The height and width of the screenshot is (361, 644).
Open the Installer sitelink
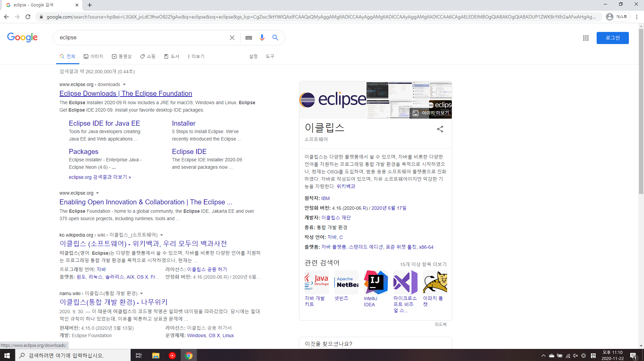point(184,123)
